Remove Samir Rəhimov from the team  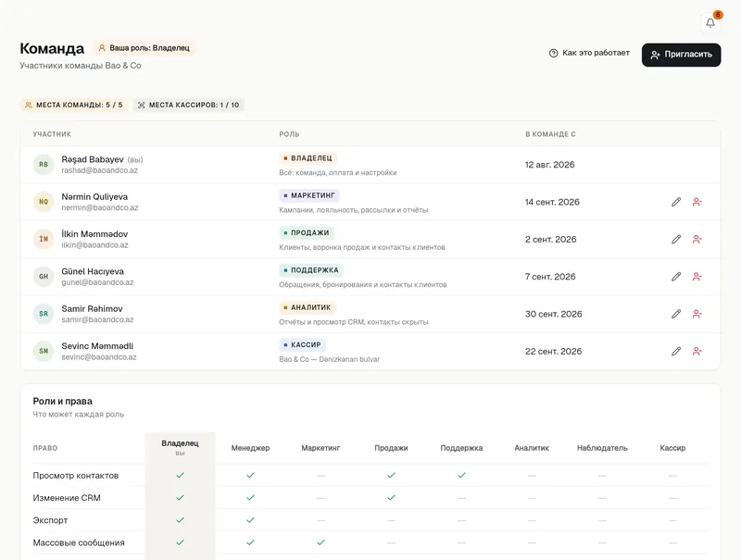point(697,314)
